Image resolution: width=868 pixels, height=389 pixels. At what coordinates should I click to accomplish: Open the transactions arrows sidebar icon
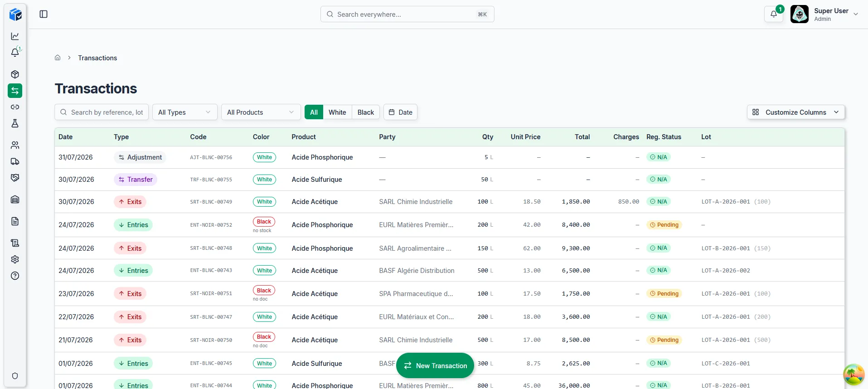(x=15, y=91)
